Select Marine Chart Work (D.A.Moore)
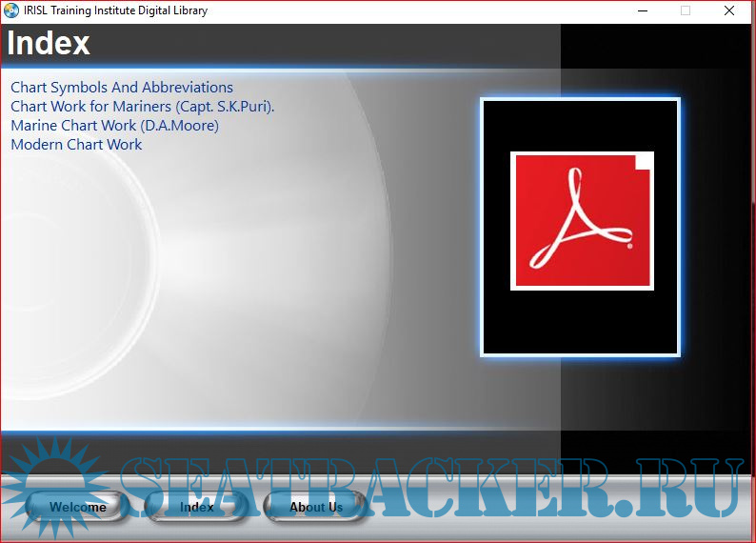 click(114, 126)
